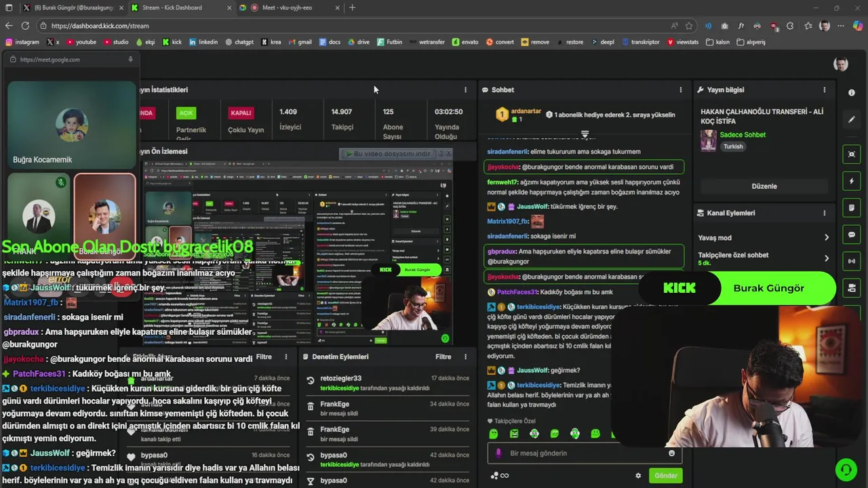Open a new browser tab

pyautogui.click(x=352, y=7)
